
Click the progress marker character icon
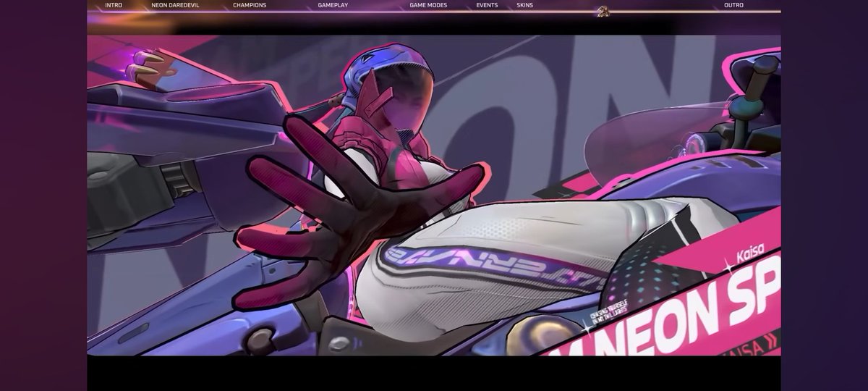click(x=602, y=11)
